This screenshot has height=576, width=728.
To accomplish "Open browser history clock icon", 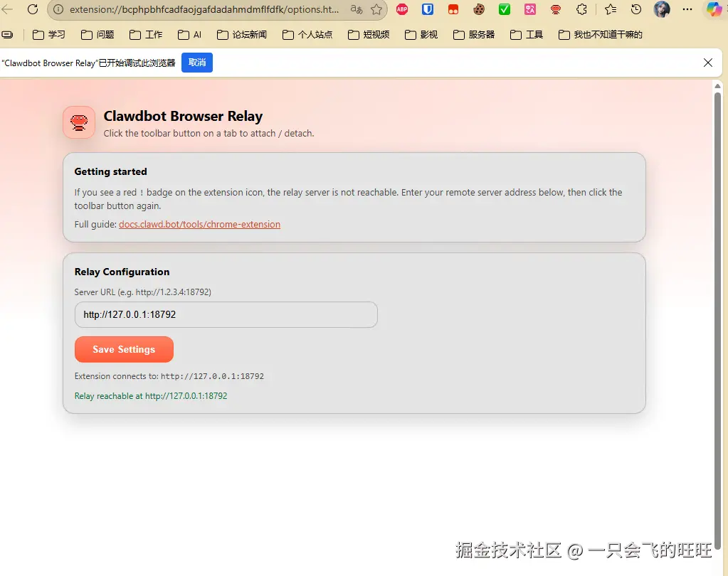I will (636, 9).
